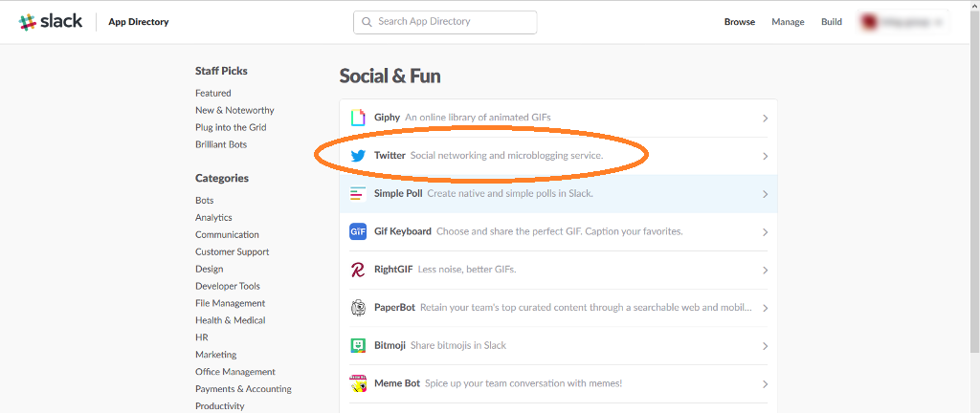Click the Twitter app name
Image resolution: width=980 pixels, height=413 pixels.
pyautogui.click(x=390, y=155)
